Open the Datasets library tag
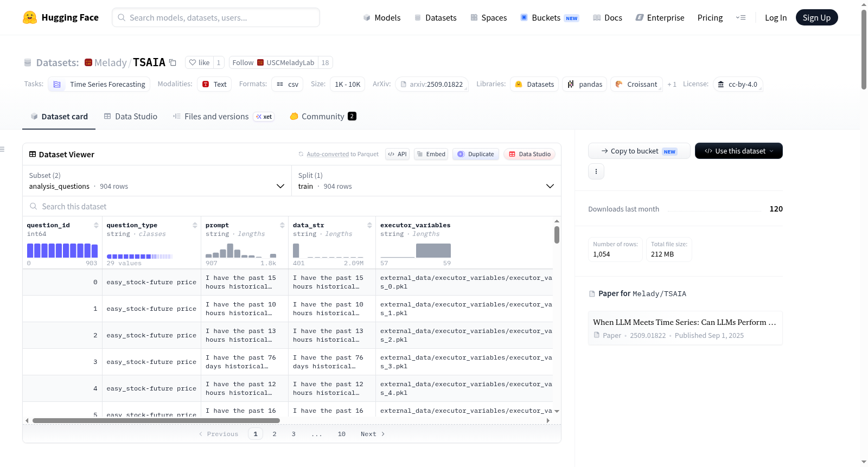Image resolution: width=868 pixels, height=467 pixels. 534,84
